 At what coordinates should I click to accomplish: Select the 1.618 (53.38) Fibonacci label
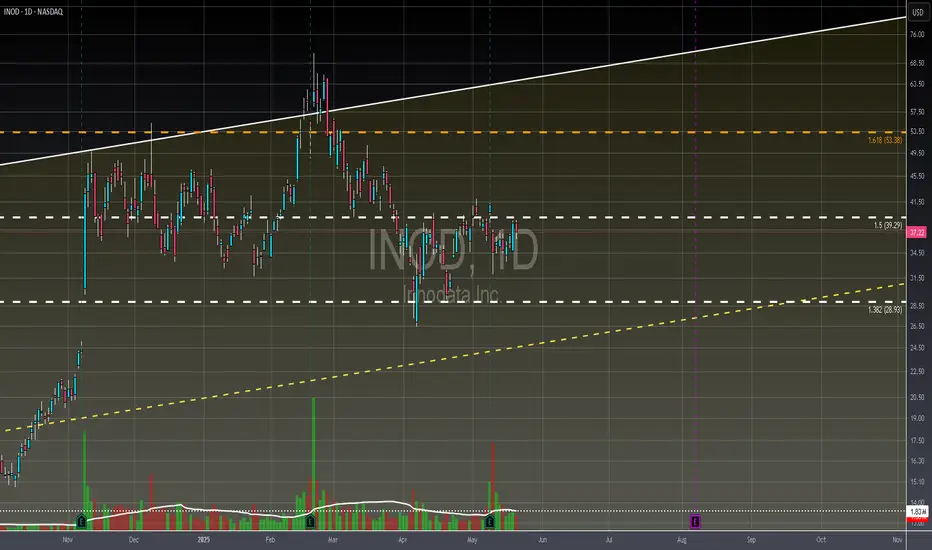[884, 140]
